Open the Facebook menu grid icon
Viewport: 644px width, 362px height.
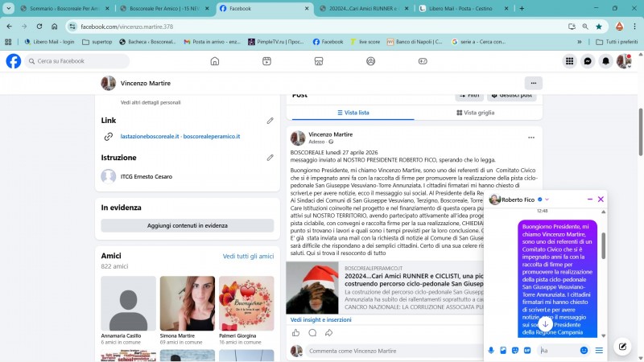(x=569, y=61)
